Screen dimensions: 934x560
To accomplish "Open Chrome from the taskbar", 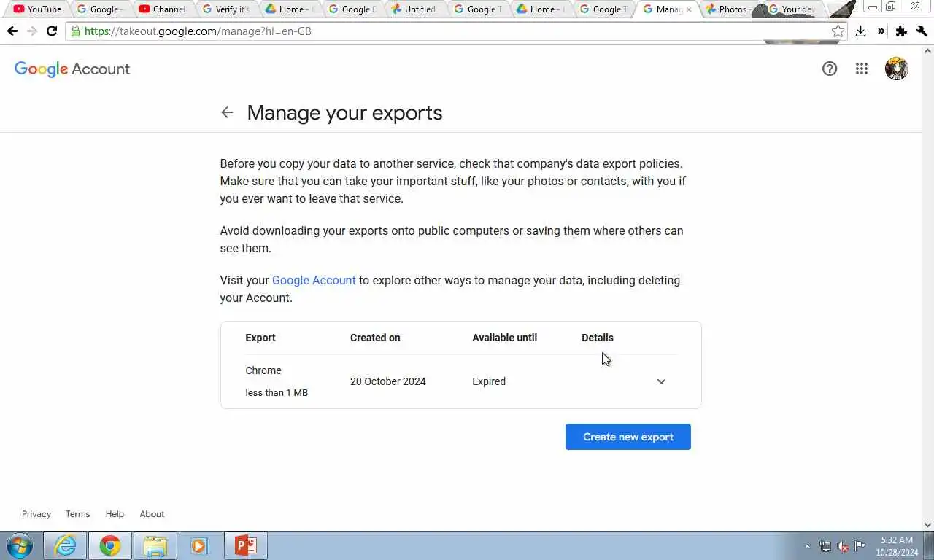I will [x=110, y=545].
